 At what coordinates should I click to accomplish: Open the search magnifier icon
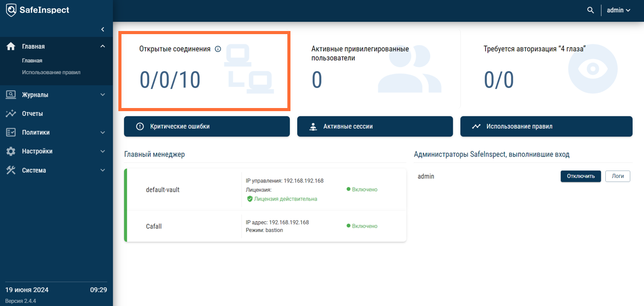(x=590, y=10)
